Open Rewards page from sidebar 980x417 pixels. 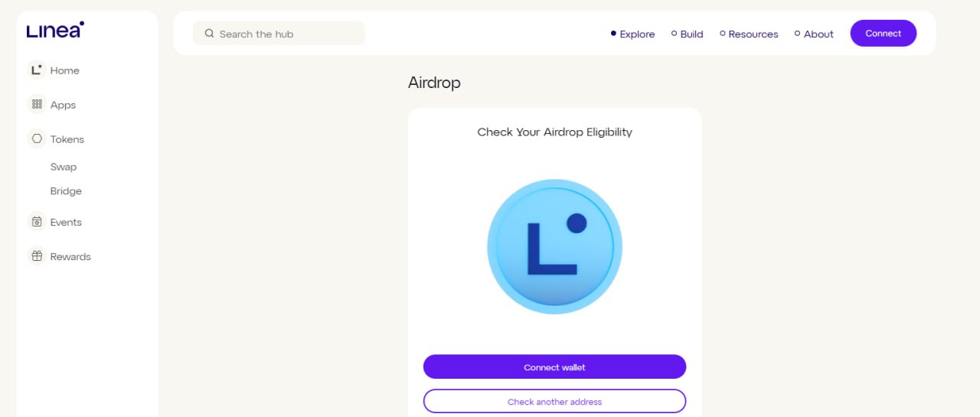(x=70, y=256)
